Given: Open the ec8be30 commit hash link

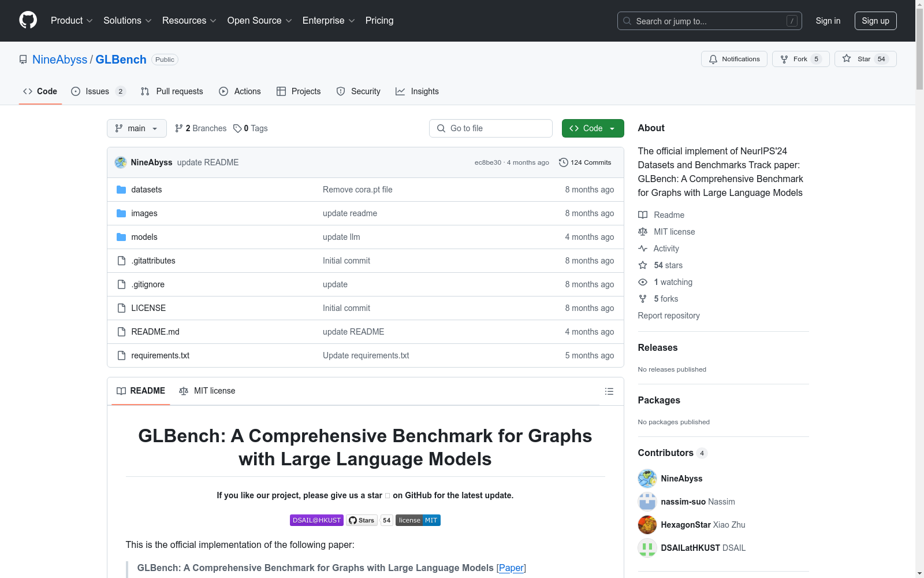Looking at the screenshot, I should coord(488,162).
